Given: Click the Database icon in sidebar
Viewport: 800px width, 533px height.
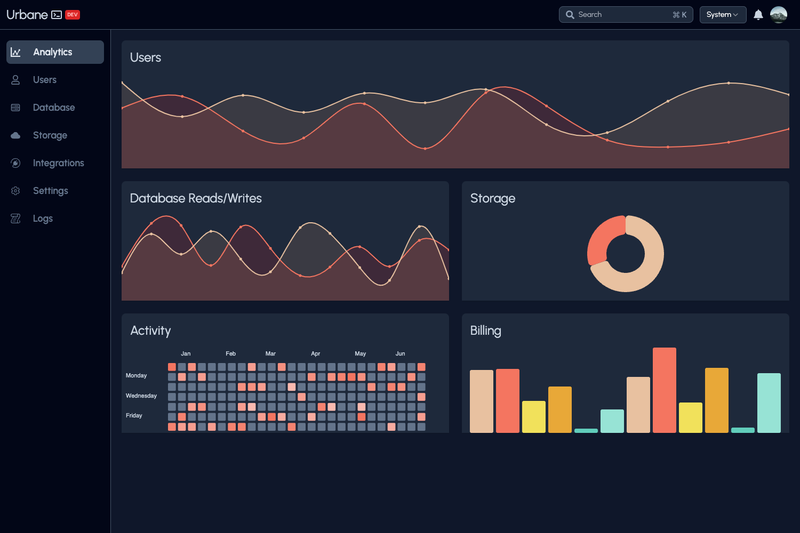Looking at the screenshot, I should tap(16, 108).
